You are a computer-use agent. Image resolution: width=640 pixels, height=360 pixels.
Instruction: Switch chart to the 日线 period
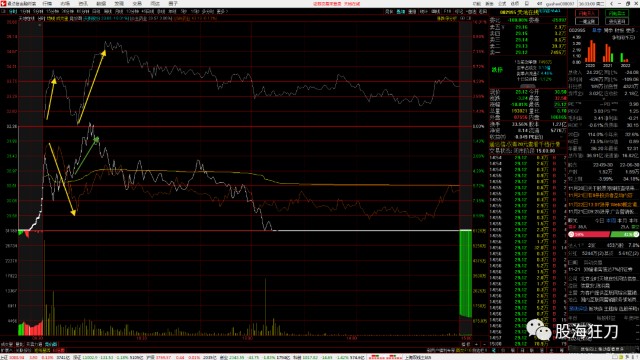pyautogui.click(x=96, y=11)
